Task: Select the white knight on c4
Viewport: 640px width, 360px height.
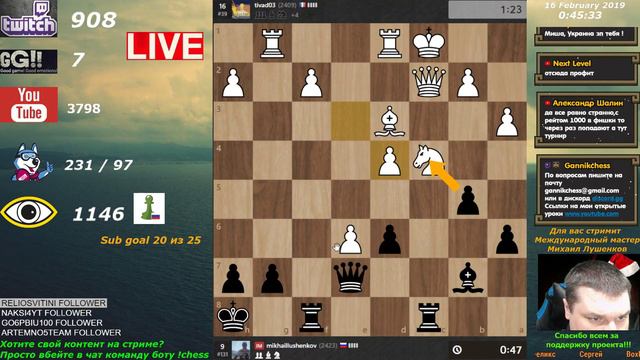Action: [428, 160]
